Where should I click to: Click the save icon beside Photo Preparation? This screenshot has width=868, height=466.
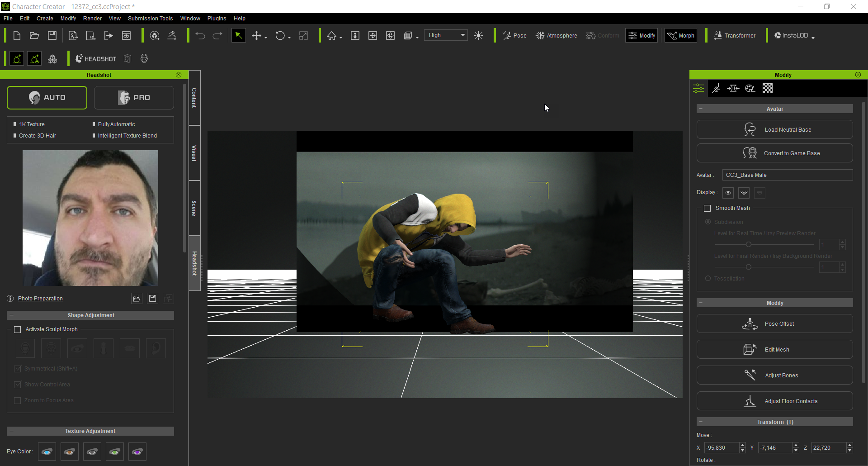(152, 299)
